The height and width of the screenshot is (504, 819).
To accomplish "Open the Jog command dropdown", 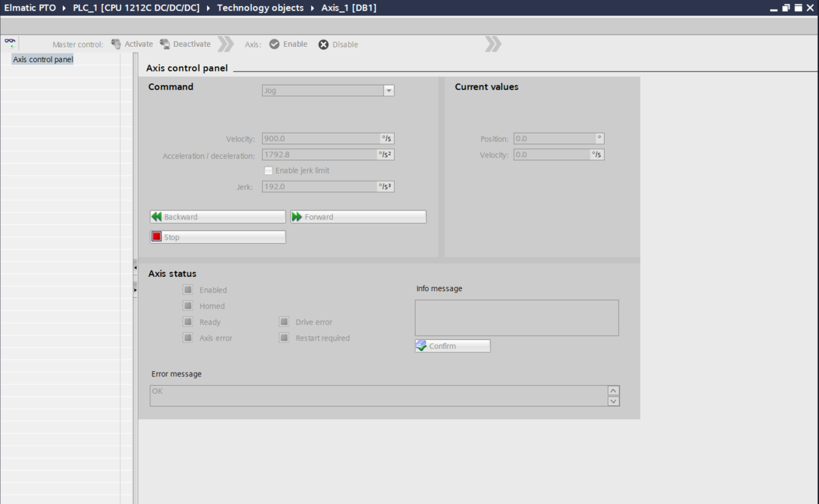I will [x=388, y=91].
